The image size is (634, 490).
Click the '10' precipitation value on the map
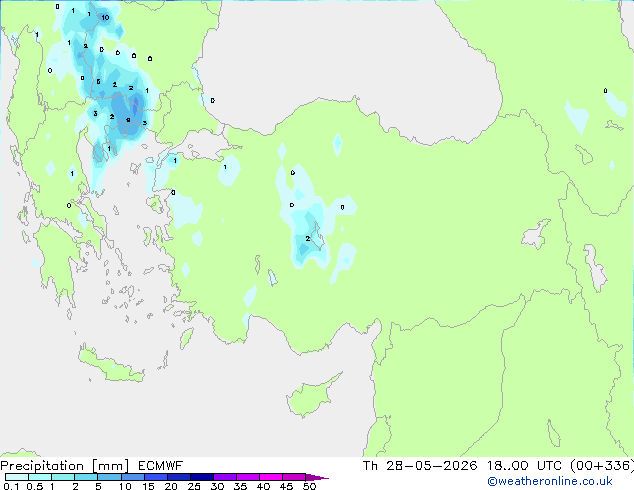[x=105, y=17]
